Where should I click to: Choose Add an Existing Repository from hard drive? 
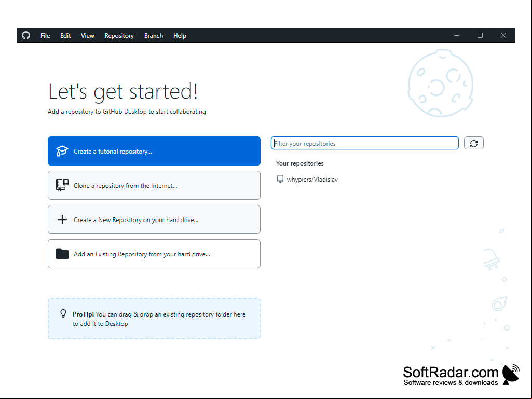pyautogui.click(x=154, y=254)
